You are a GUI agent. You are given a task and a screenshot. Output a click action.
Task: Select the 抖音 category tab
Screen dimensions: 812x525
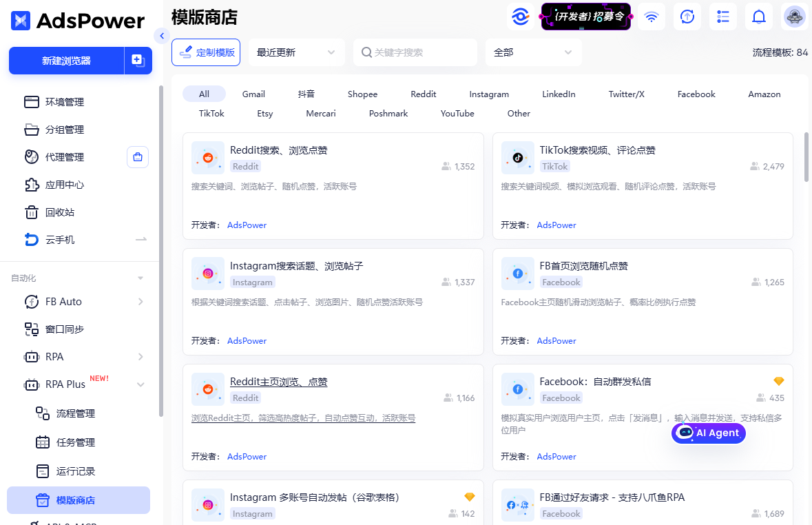click(x=306, y=94)
